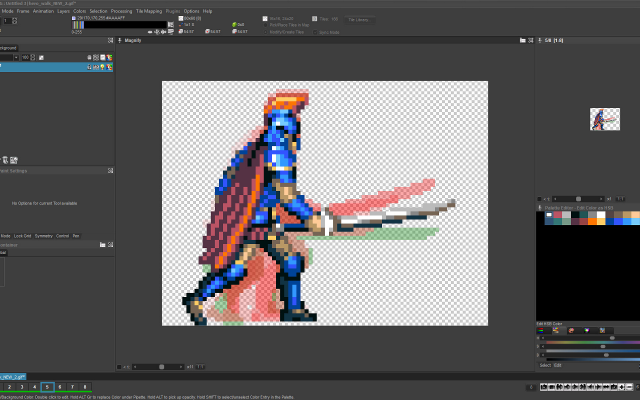Click the color wheel mode icon
This screenshot has height=400, width=640.
coord(587,330)
